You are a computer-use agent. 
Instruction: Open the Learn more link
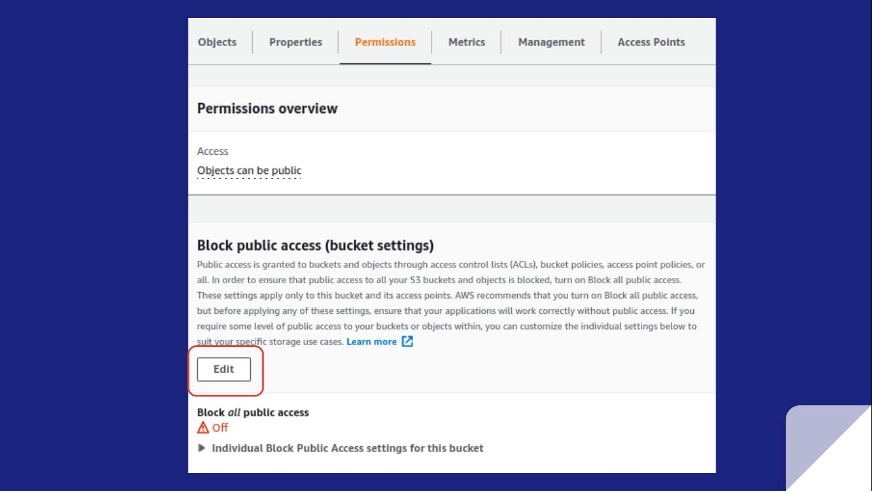click(x=371, y=342)
